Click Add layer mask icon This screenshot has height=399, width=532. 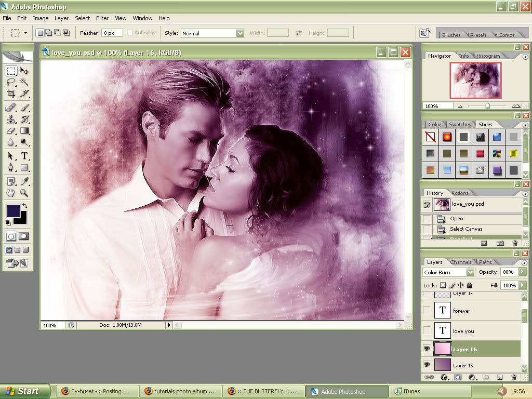pyautogui.click(x=458, y=377)
